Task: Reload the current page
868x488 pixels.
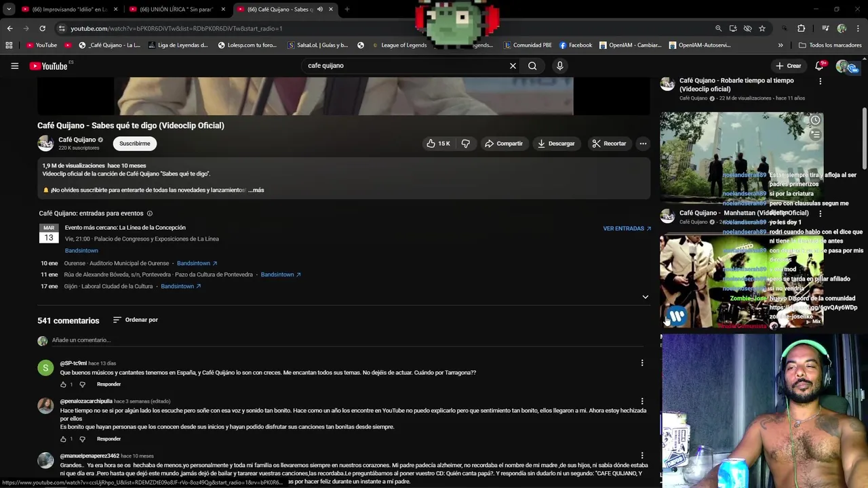Action: [x=42, y=28]
